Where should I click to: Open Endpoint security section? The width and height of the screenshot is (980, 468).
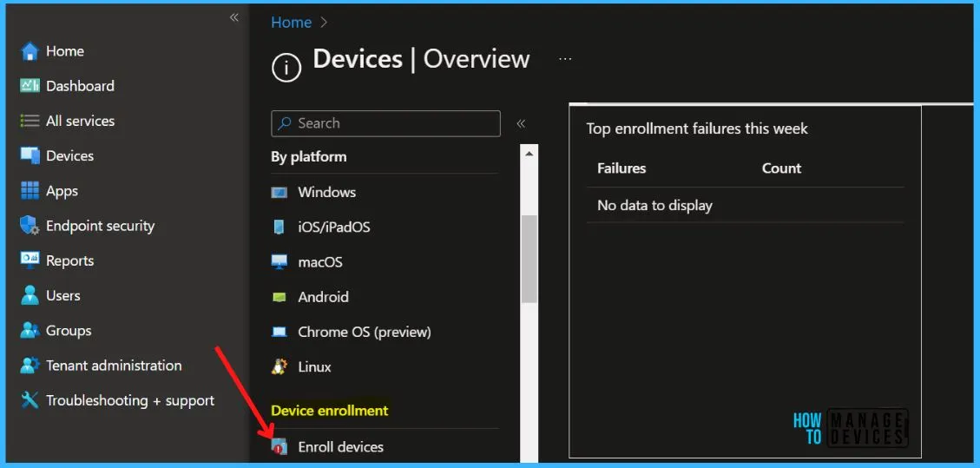coord(100,227)
